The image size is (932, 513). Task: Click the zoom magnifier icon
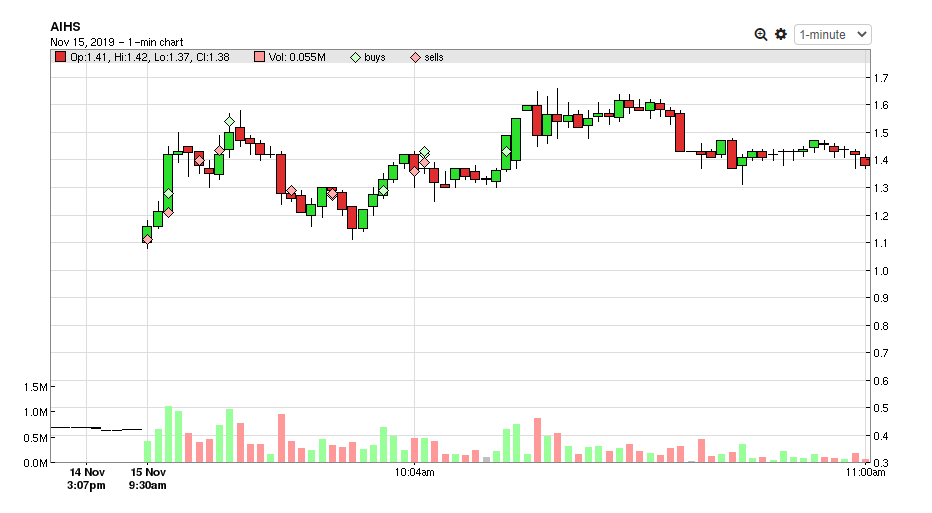point(760,34)
